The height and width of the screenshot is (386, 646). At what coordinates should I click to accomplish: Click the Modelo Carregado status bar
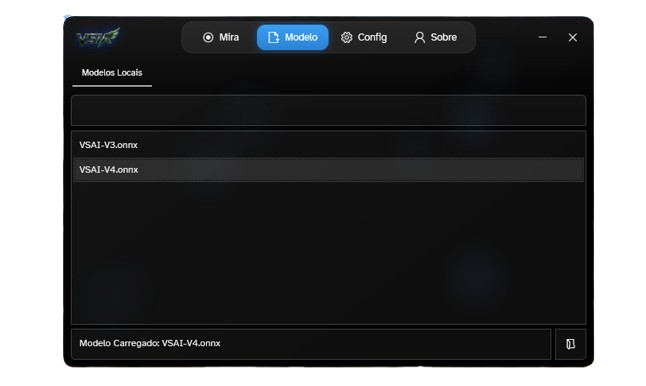pyautogui.click(x=311, y=344)
